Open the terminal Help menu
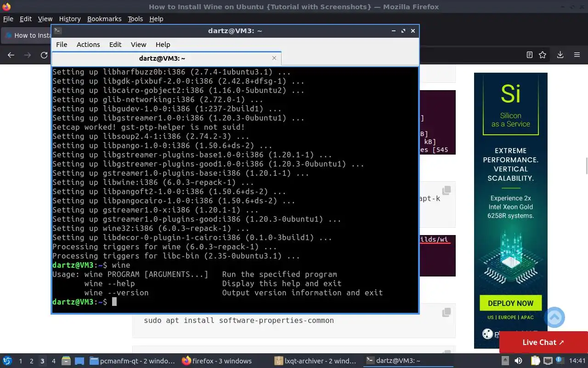 click(x=163, y=45)
